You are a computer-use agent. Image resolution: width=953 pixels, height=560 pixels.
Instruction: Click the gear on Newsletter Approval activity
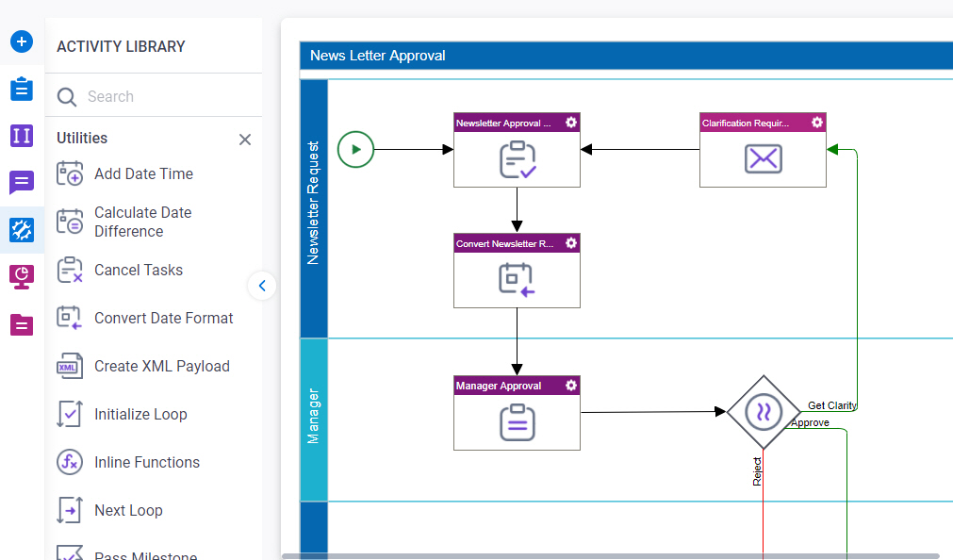[x=570, y=123]
